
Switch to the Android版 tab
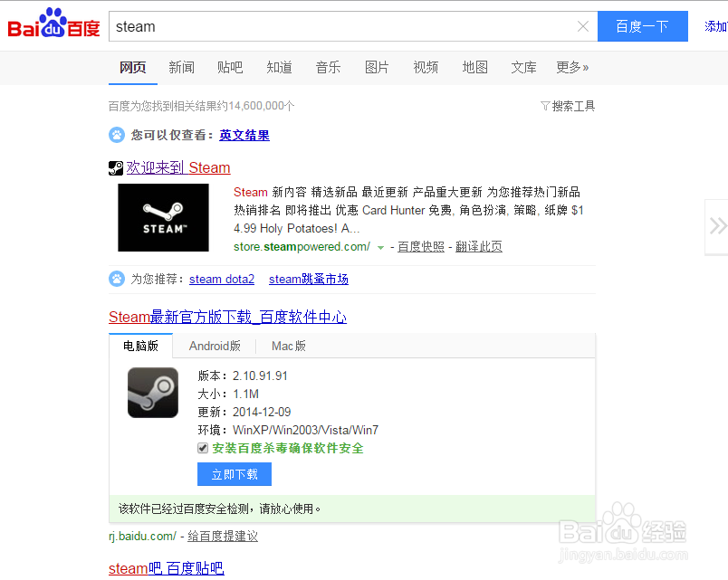point(215,346)
